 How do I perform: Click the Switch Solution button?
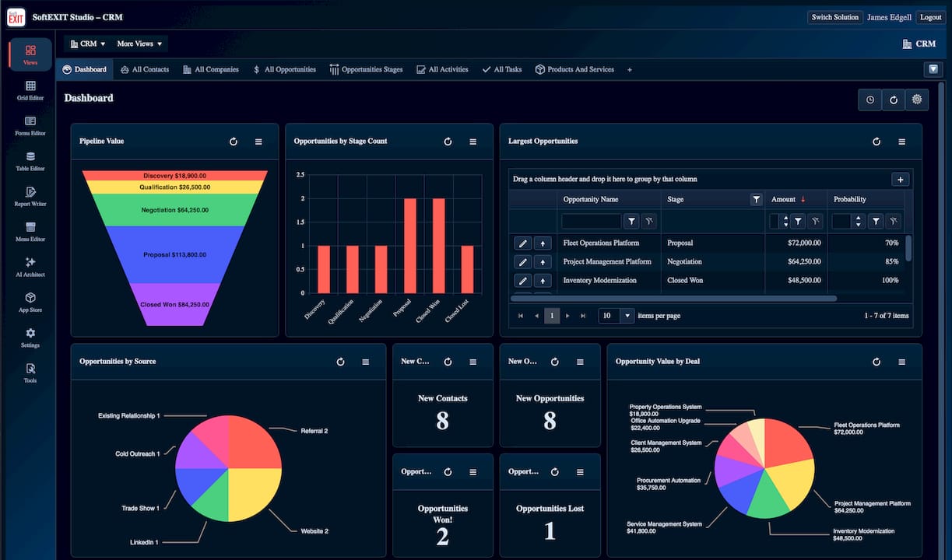tap(835, 17)
